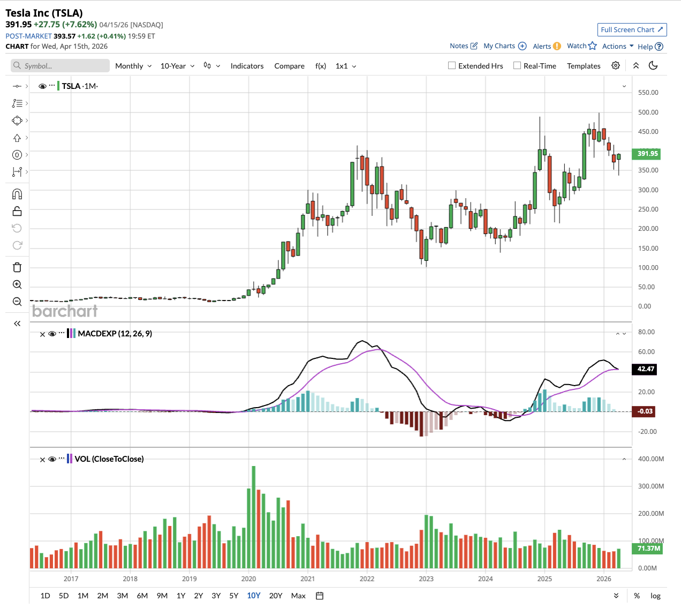Screen dimensions: 681x616
Task: Open chart settings gear icon
Action: coord(616,65)
